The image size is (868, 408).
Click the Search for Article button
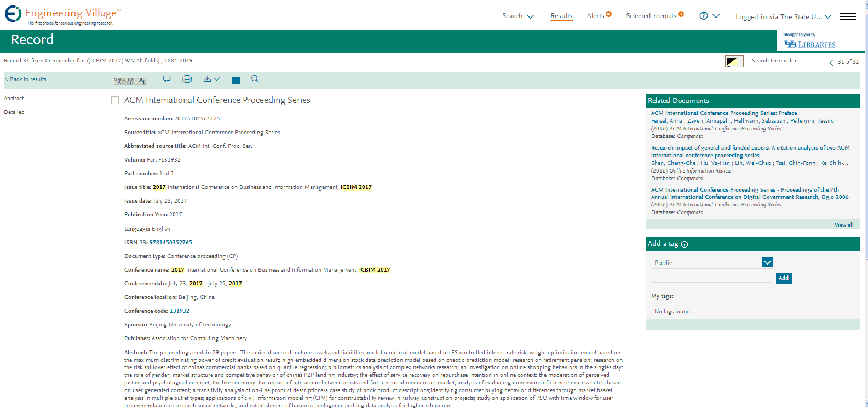point(130,81)
